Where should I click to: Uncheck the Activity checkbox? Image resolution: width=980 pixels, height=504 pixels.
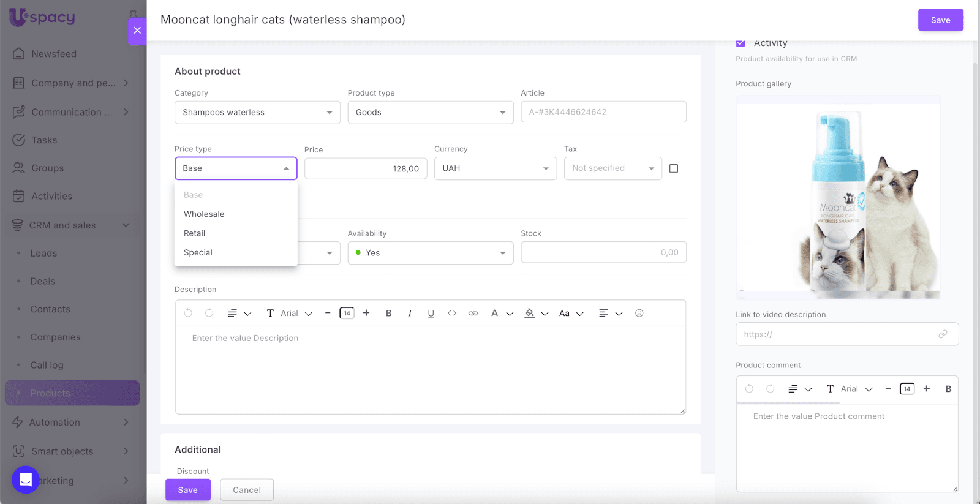741,43
